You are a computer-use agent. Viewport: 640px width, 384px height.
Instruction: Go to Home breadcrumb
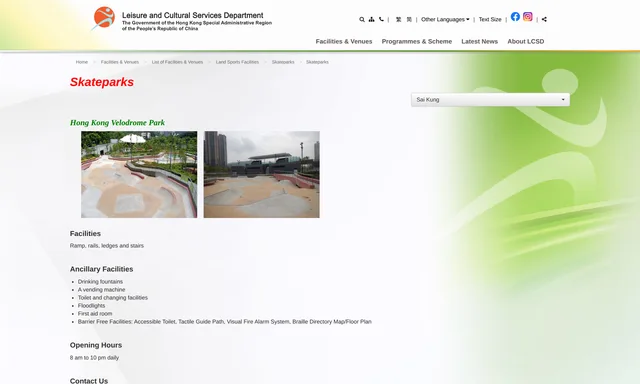[82, 62]
